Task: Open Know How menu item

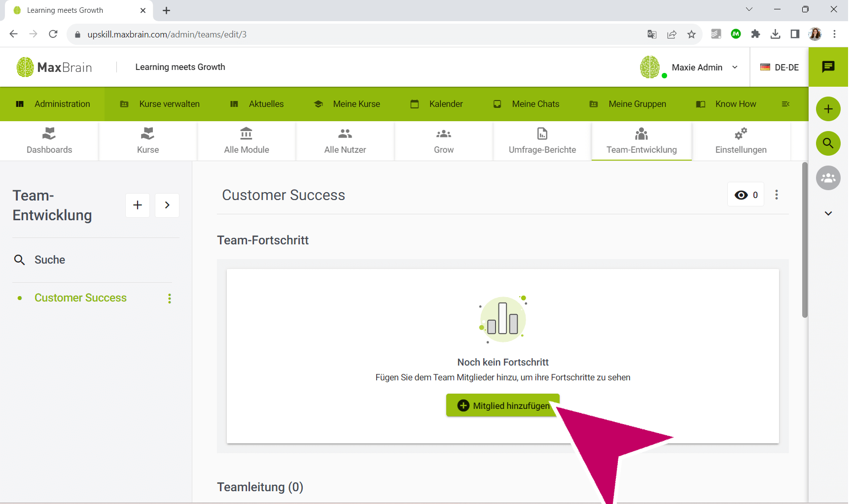Action: (726, 104)
